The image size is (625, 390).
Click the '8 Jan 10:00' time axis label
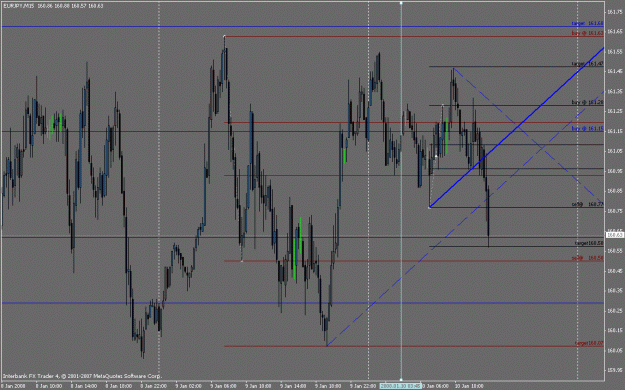(49, 386)
